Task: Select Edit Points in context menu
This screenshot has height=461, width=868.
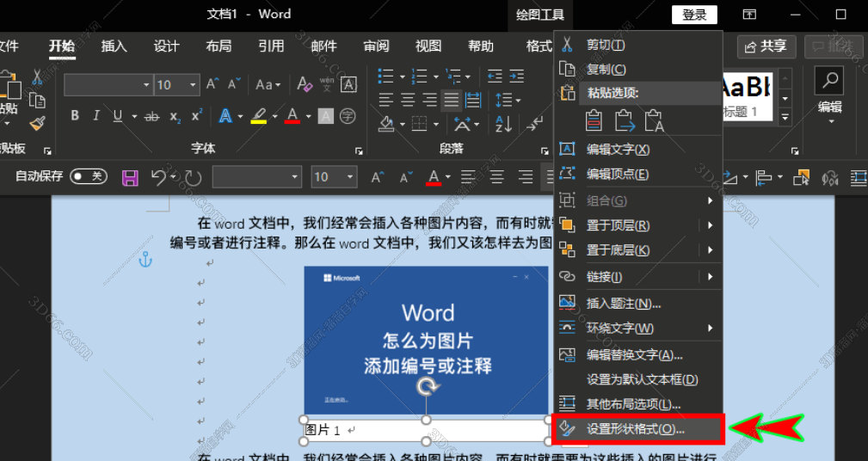Action: 639,174
